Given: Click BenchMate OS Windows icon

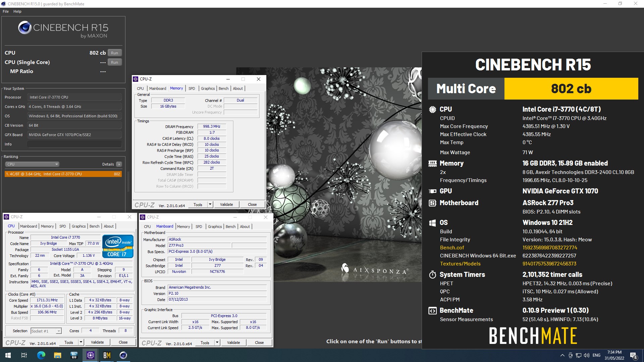Looking at the screenshot, I should click(432, 223).
